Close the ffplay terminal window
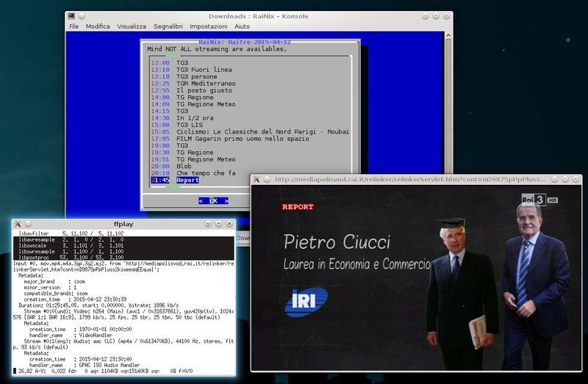Viewport: 588px width, 384px height. (x=229, y=223)
